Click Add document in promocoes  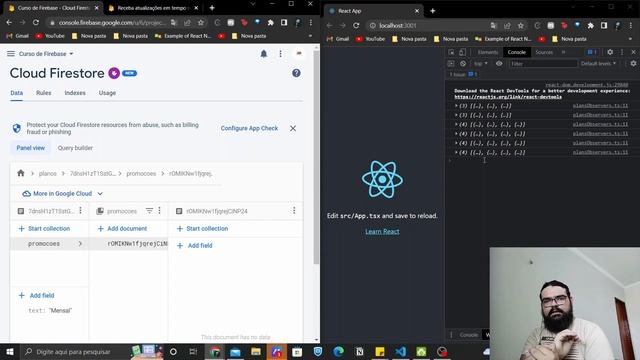point(122,229)
